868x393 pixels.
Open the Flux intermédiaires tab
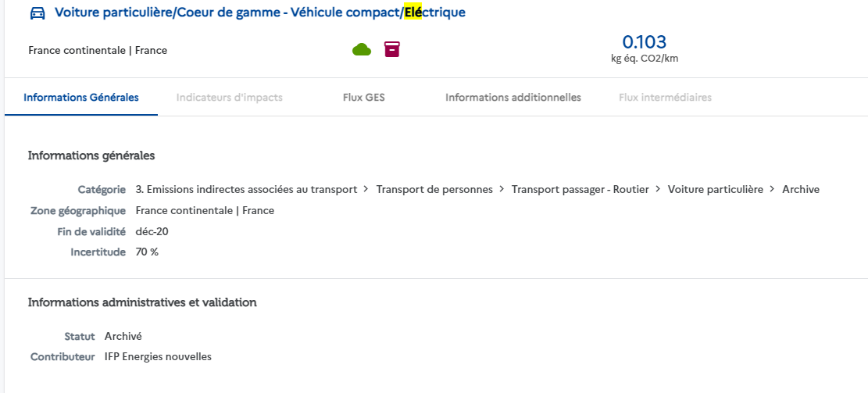(665, 98)
